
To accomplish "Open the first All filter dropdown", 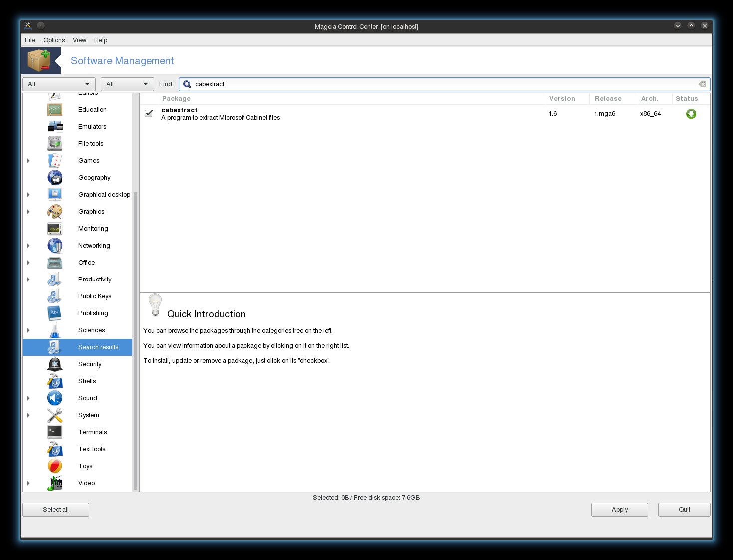I will pos(59,84).
